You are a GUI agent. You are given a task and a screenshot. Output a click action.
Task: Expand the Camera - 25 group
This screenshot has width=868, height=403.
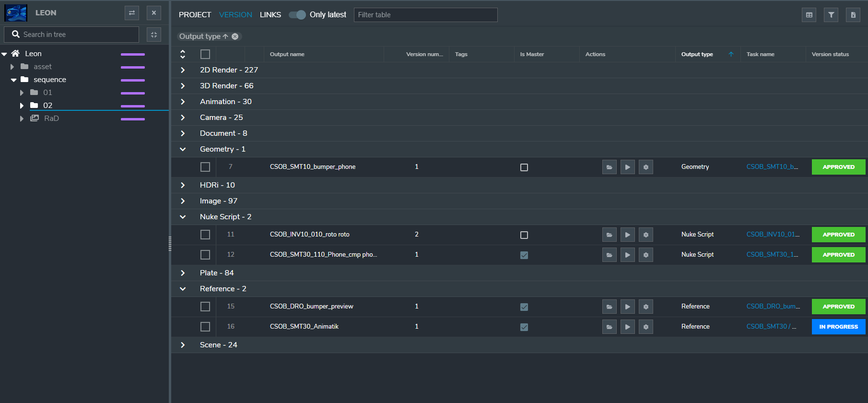pos(183,118)
